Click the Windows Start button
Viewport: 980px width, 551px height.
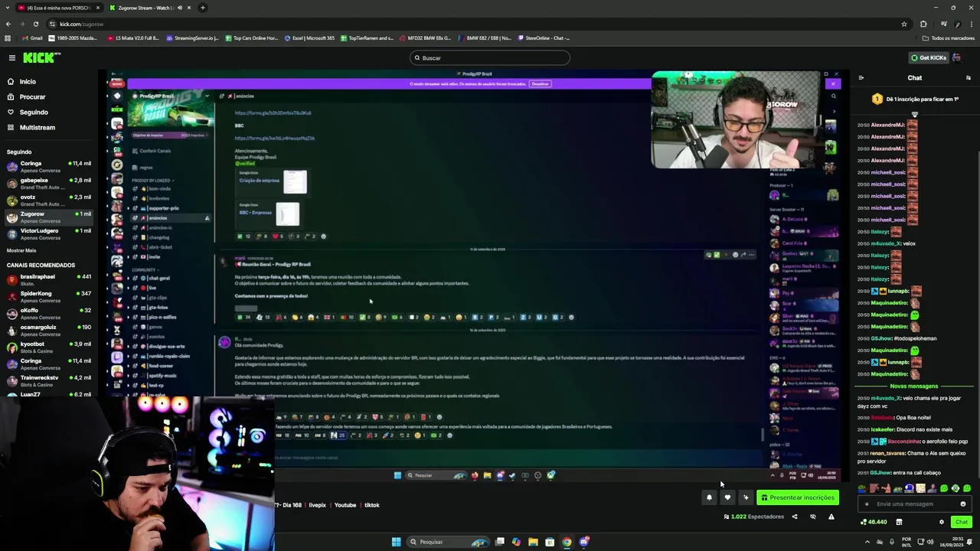pyautogui.click(x=396, y=542)
